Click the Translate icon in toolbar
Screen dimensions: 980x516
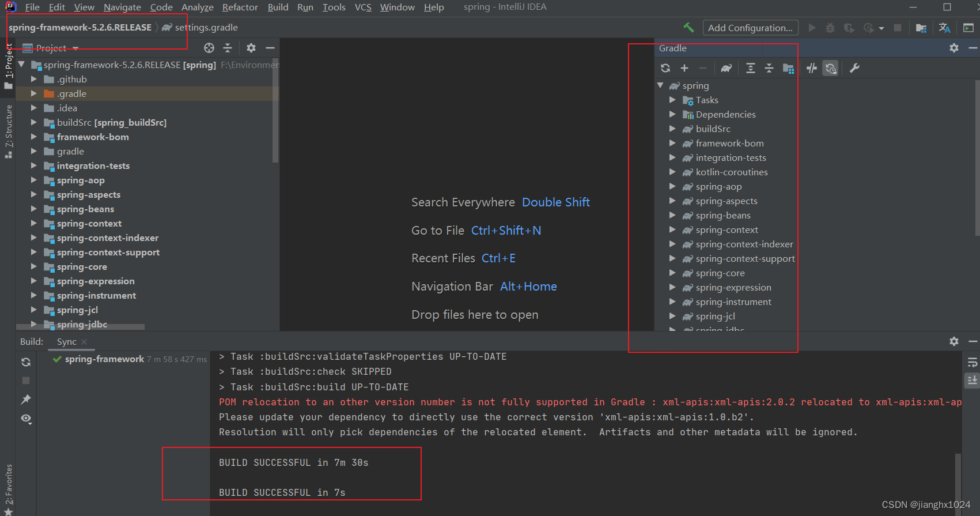(x=945, y=28)
